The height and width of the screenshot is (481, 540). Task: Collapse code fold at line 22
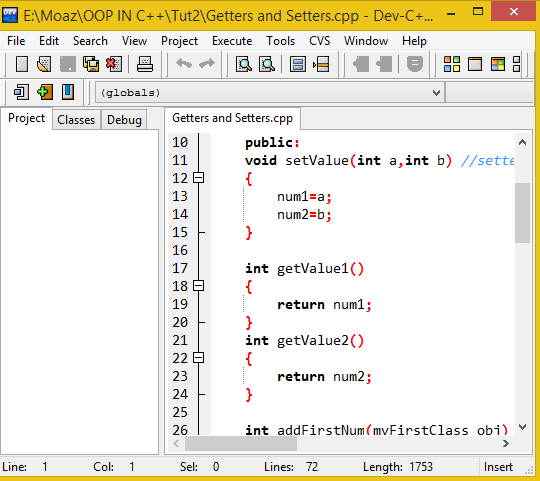(198, 357)
